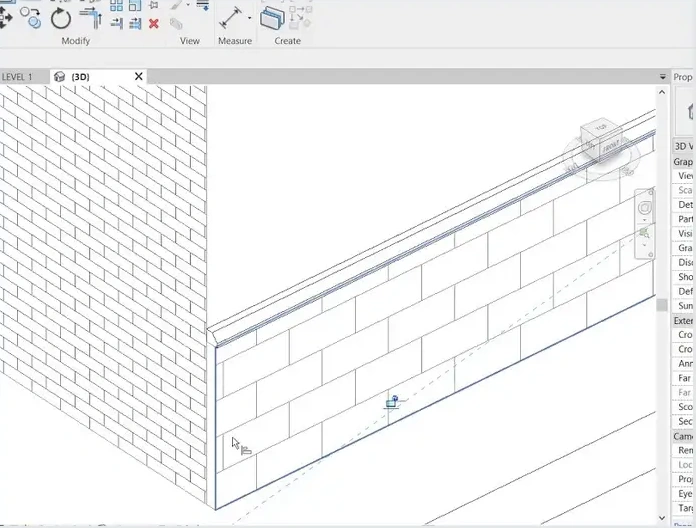Select the 'Tar' property row
This screenshot has height=528, width=696.
pos(684,508)
